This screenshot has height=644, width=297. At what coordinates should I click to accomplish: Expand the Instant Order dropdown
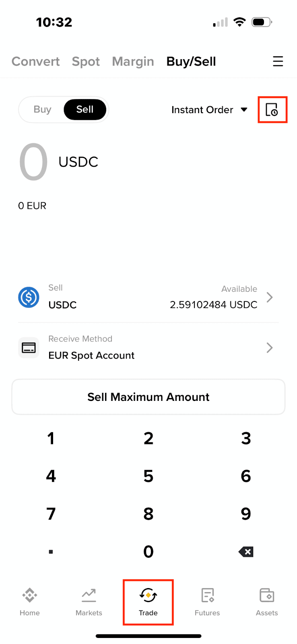tap(209, 110)
